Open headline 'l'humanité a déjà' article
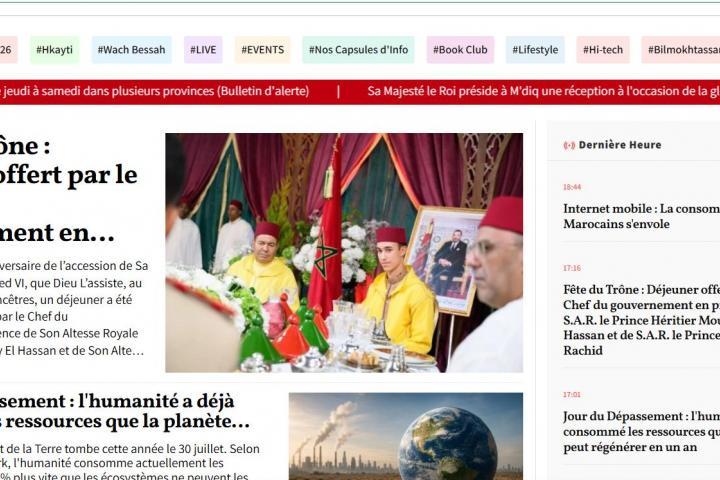Image resolution: width=720 pixels, height=480 pixels. click(x=125, y=411)
